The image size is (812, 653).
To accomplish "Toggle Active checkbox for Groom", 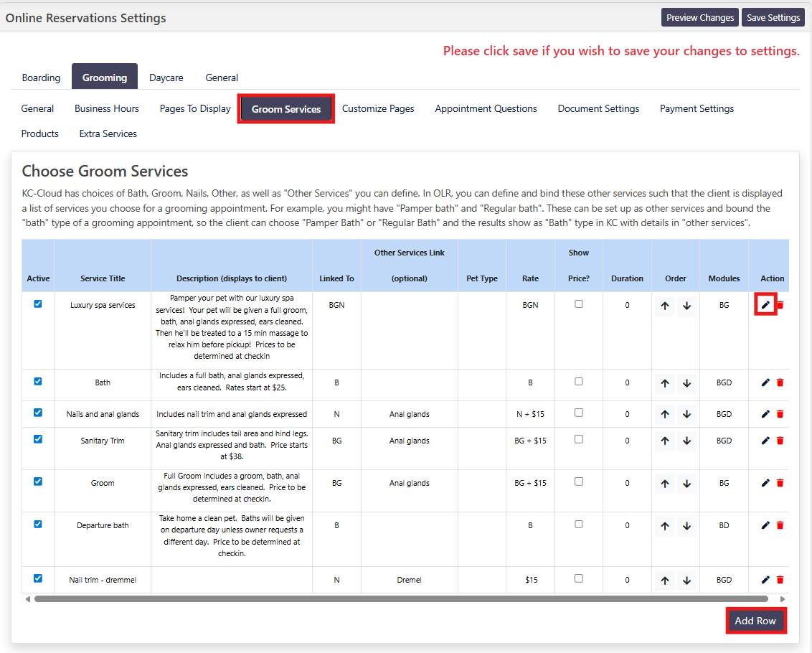I will [38, 481].
